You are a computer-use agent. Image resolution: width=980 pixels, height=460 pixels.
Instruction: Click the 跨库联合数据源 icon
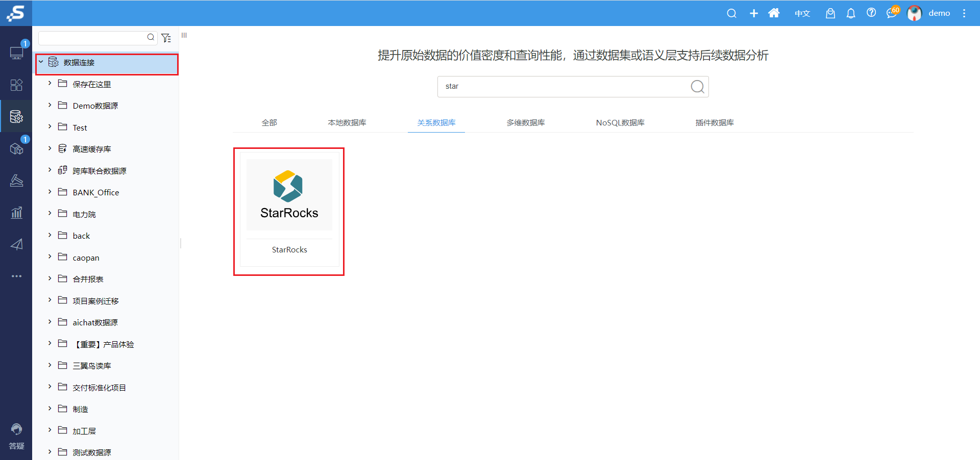click(62, 170)
